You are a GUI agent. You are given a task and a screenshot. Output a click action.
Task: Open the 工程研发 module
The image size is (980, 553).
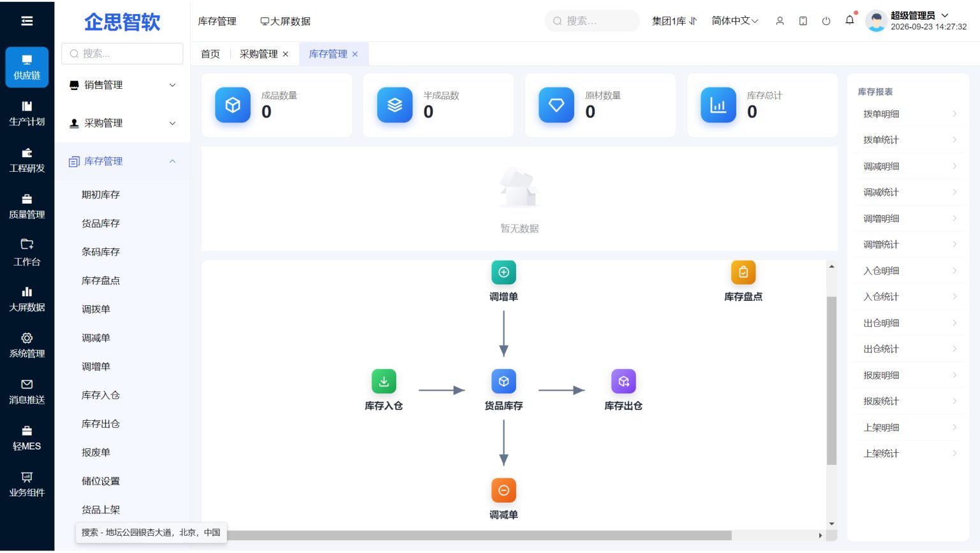click(x=27, y=160)
